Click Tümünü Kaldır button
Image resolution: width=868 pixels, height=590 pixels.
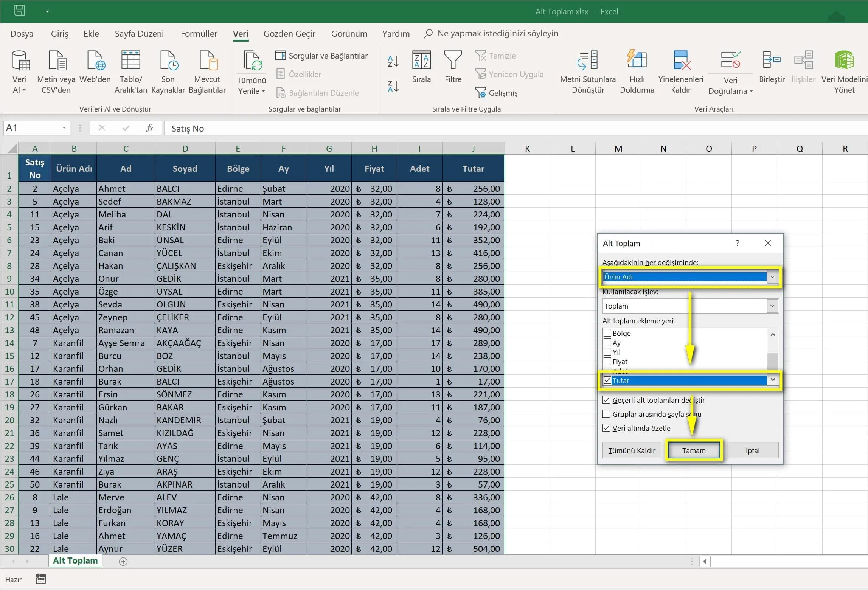[x=632, y=450]
